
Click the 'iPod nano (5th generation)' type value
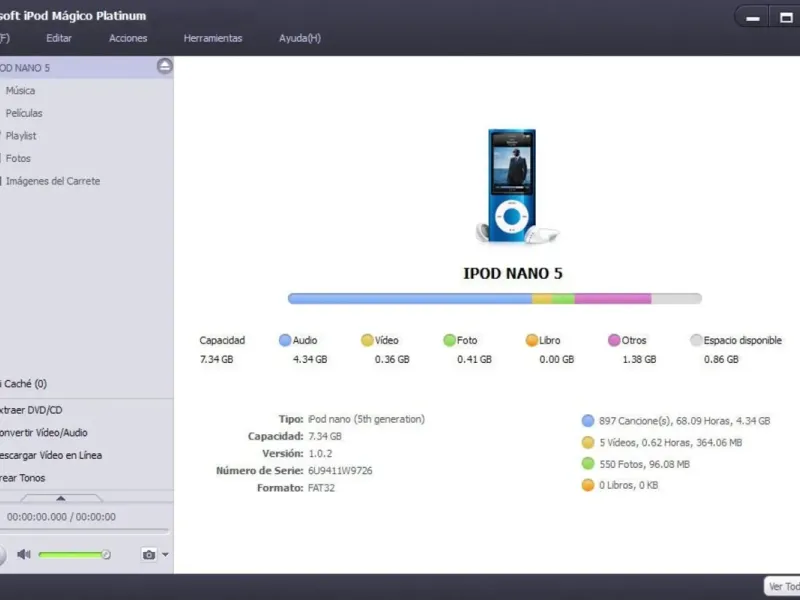click(x=366, y=419)
